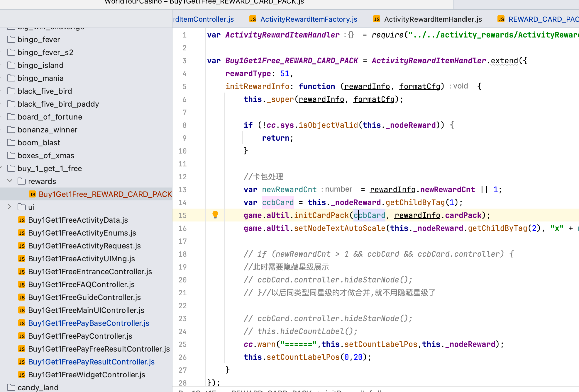This screenshot has width=579, height=392.
Task: Click the initCardPack method call
Action: [321, 215]
